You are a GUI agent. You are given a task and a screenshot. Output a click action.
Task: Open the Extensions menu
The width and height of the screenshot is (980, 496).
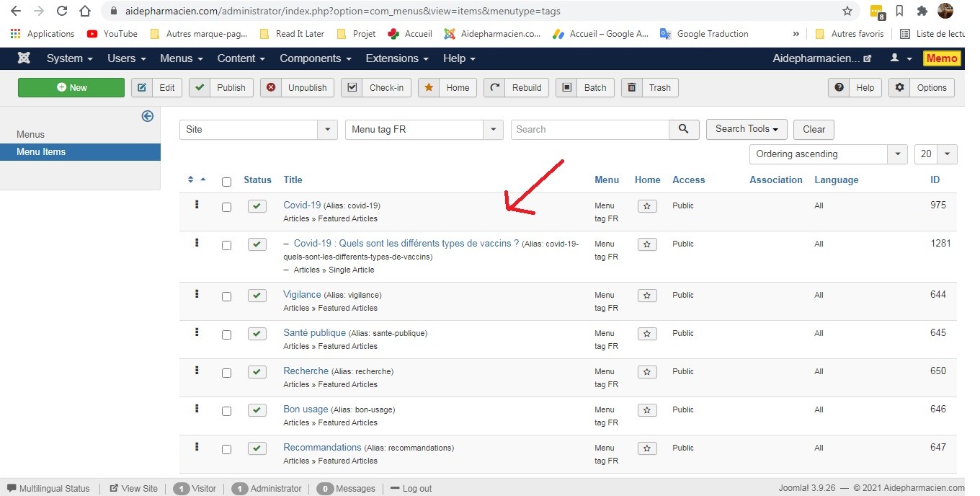396,58
